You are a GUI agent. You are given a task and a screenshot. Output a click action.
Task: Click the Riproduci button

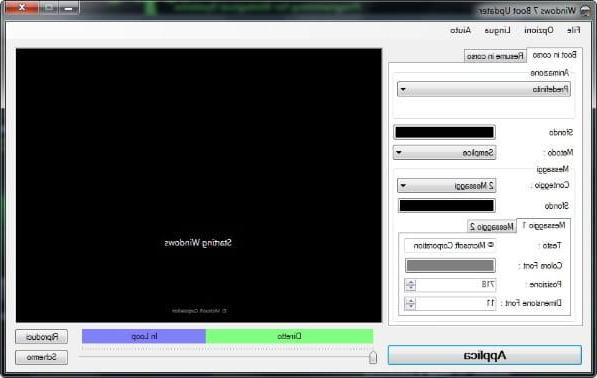point(42,337)
